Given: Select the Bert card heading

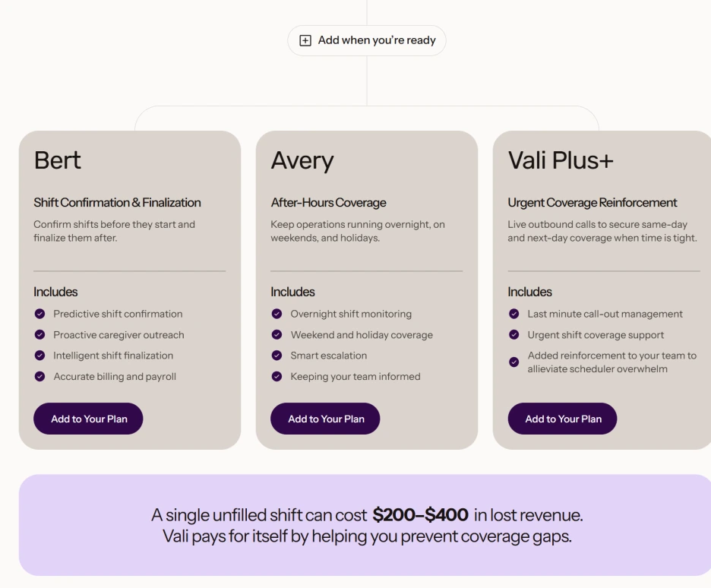Looking at the screenshot, I should 58,160.
